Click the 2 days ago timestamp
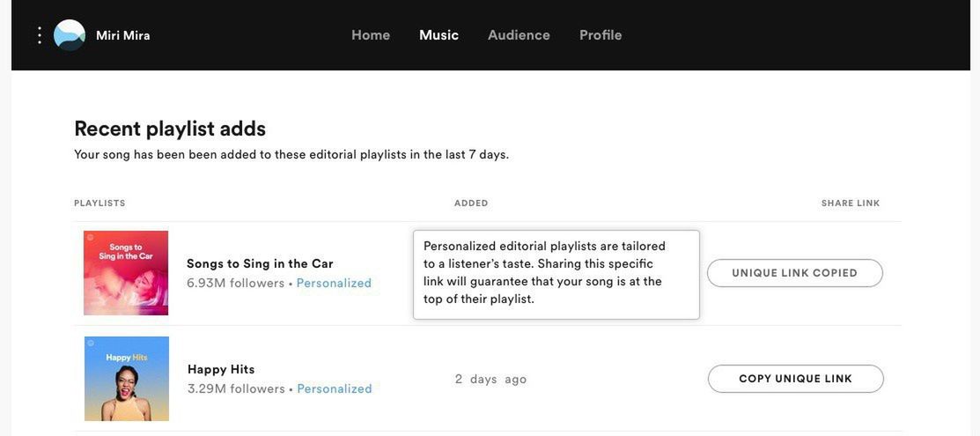 tap(490, 380)
